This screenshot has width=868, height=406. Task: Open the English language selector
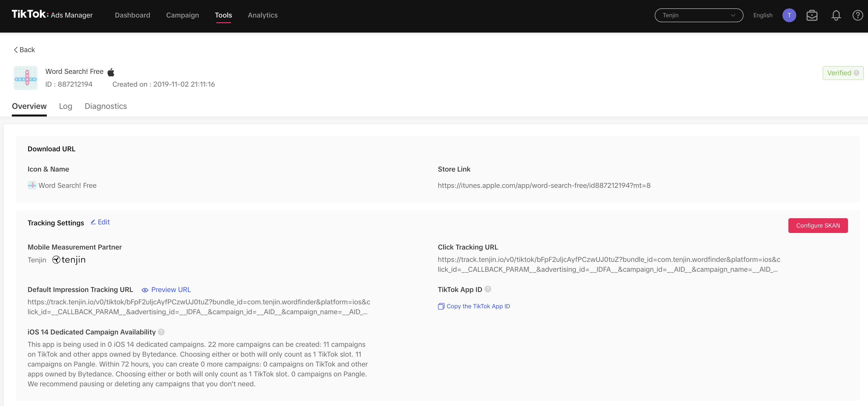(x=763, y=15)
